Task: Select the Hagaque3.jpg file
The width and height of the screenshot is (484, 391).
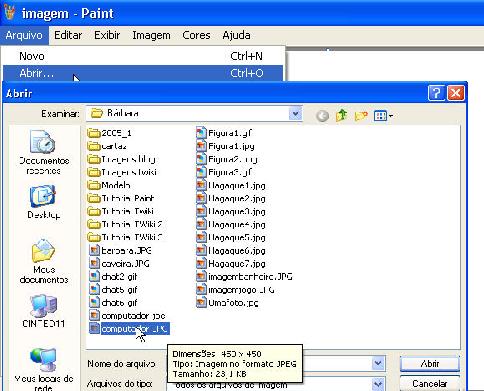Action: pos(231,211)
